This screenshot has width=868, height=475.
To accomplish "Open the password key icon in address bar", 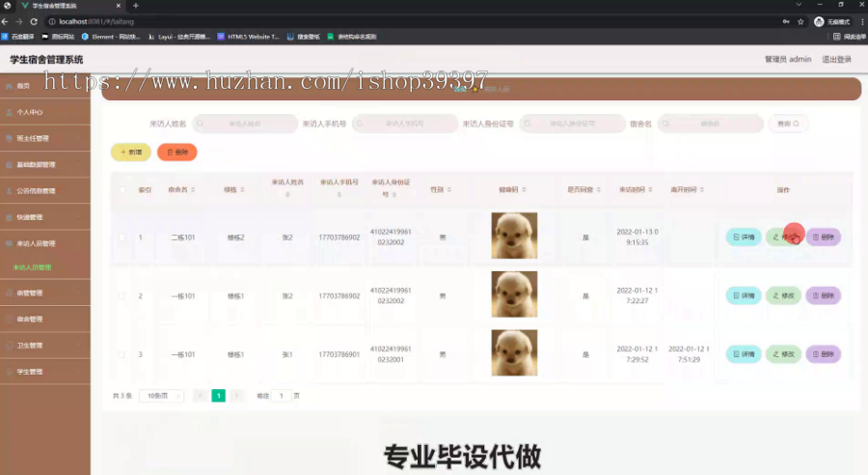I will (786, 21).
